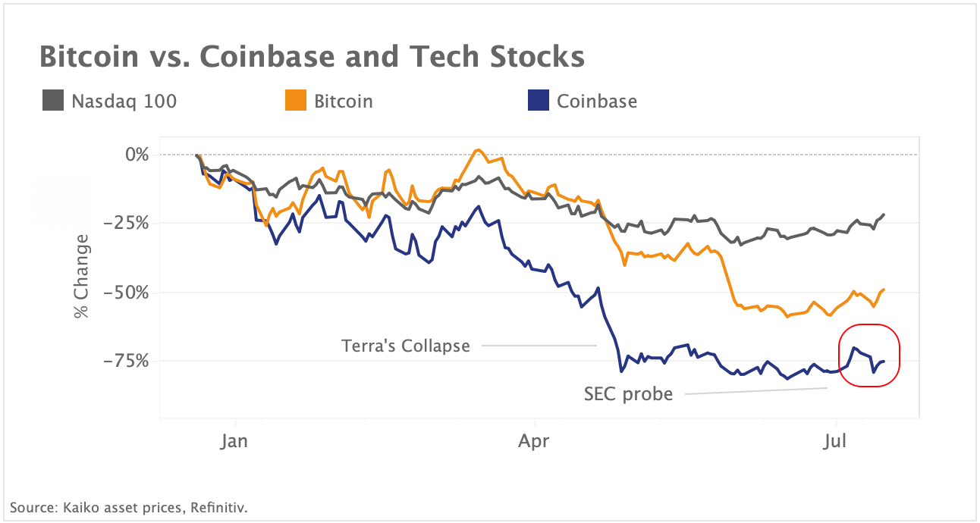
Task: Click the −50% y-axis label
Action: tap(127, 293)
